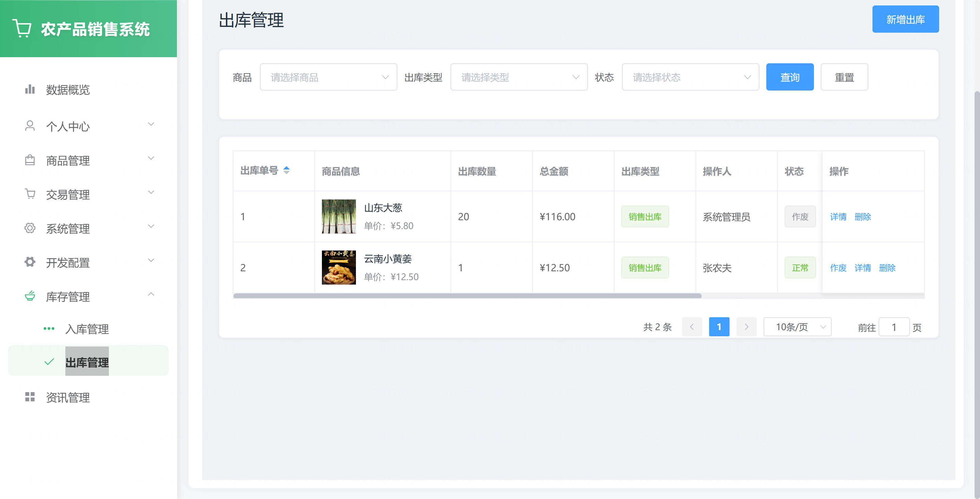Click the table horizontal scrollbar
980x499 pixels.
tap(468, 296)
